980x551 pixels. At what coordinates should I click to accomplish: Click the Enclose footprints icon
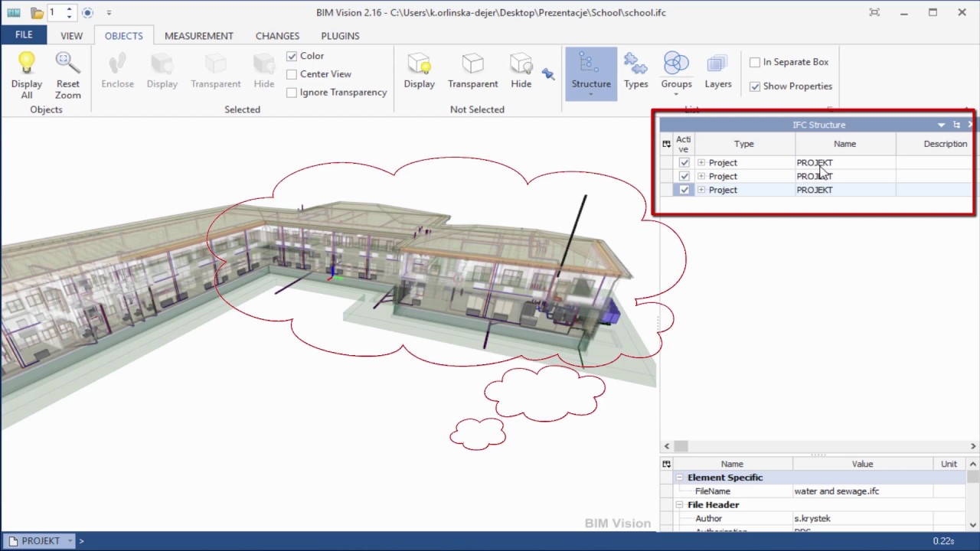tap(118, 64)
